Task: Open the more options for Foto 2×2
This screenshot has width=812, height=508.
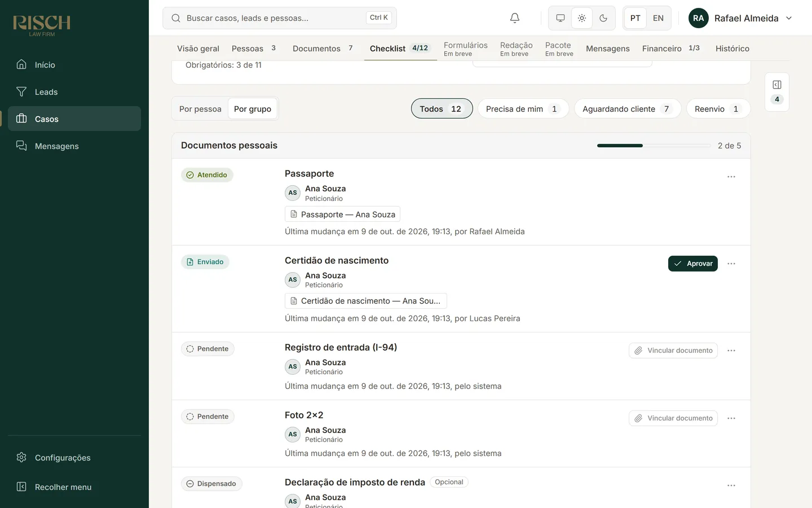Action: [x=731, y=418]
